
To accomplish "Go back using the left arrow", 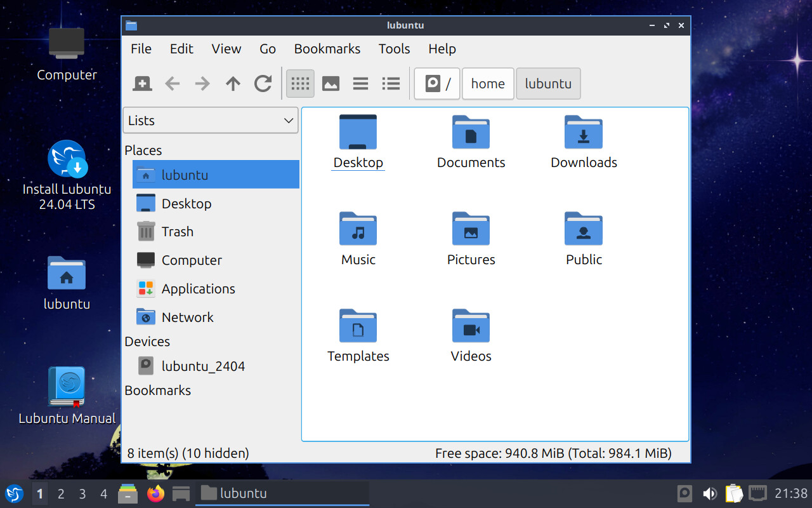I will 172,83.
